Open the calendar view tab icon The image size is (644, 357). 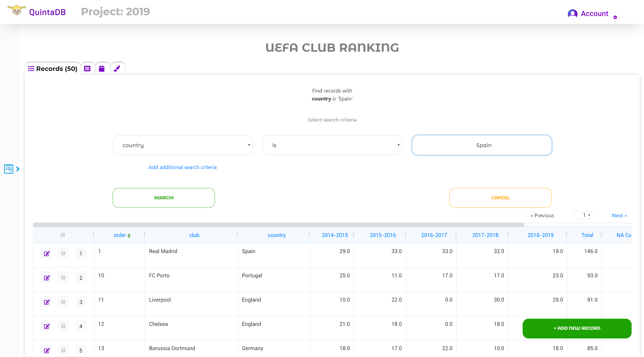pos(102,69)
